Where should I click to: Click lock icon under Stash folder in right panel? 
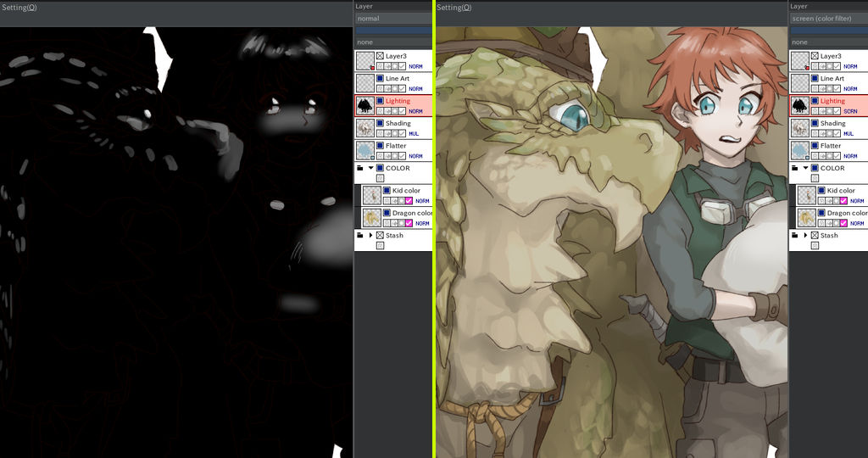tap(815, 246)
